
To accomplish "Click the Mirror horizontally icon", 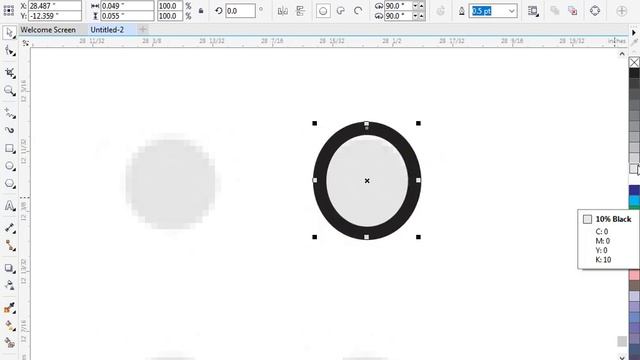I will click(x=282, y=11).
